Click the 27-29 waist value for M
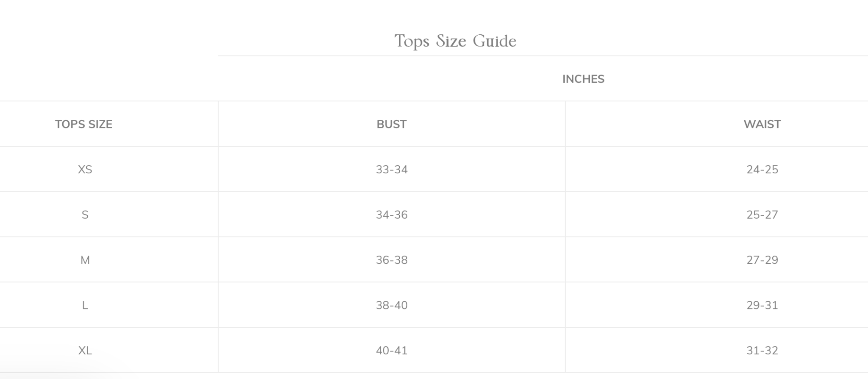The width and height of the screenshot is (868, 379). (762, 260)
